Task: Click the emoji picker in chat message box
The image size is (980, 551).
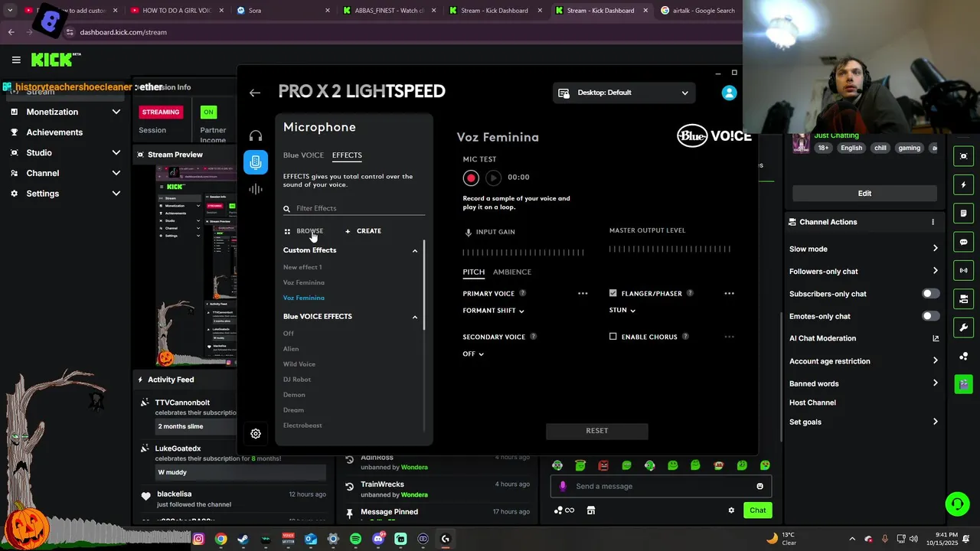Action: (759, 486)
